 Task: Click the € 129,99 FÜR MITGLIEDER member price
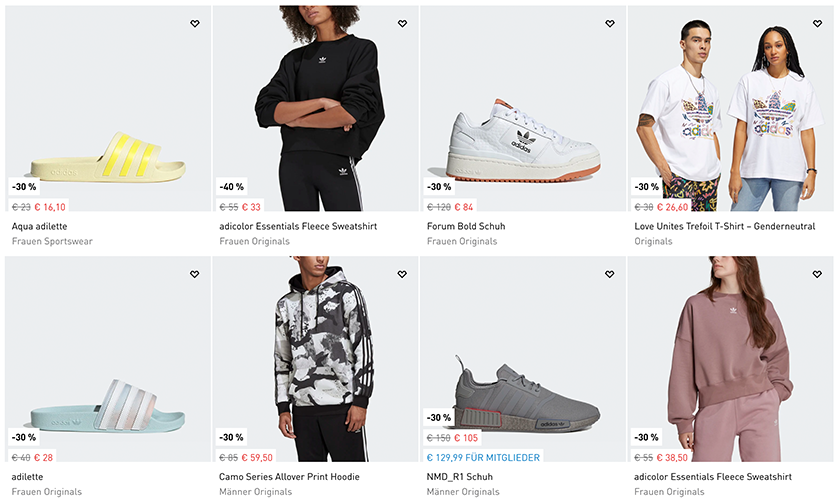[483, 458]
